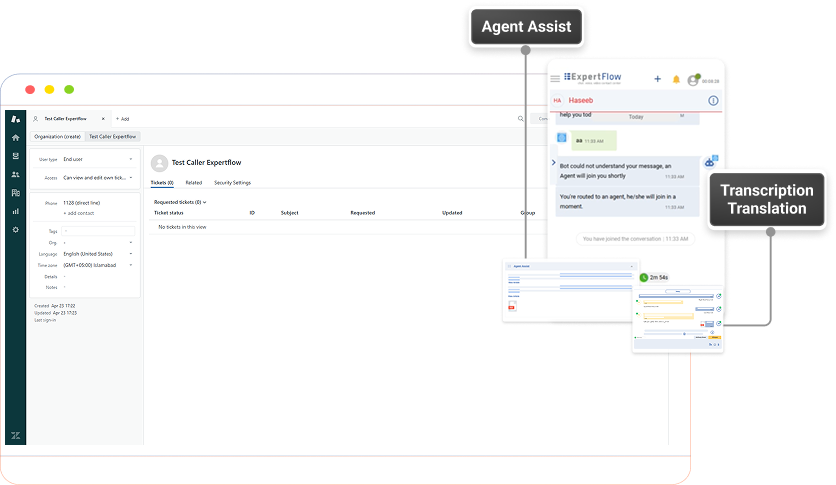Click the Test Caller Expertflow profile heading
The width and height of the screenshot is (836, 485).
coord(206,163)
